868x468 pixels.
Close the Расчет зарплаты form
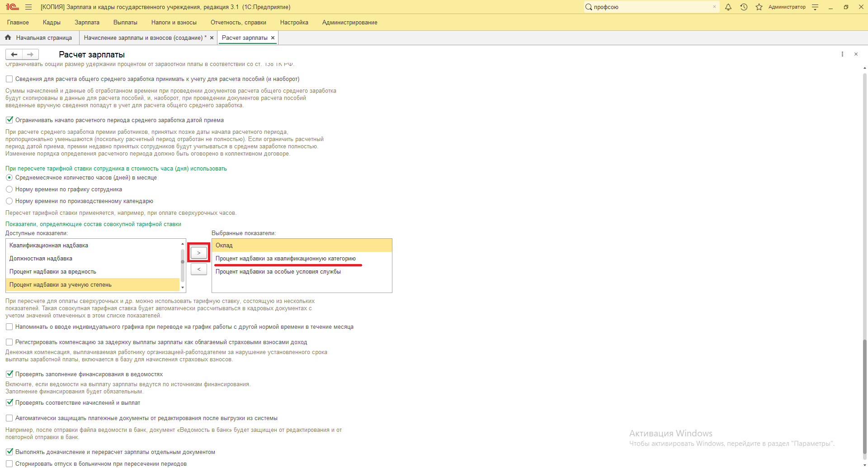coord(856,54)
